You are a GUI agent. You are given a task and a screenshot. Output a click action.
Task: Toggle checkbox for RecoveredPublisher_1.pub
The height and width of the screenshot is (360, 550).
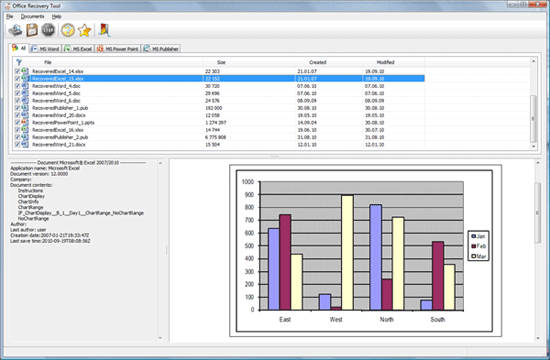[18, 108]
